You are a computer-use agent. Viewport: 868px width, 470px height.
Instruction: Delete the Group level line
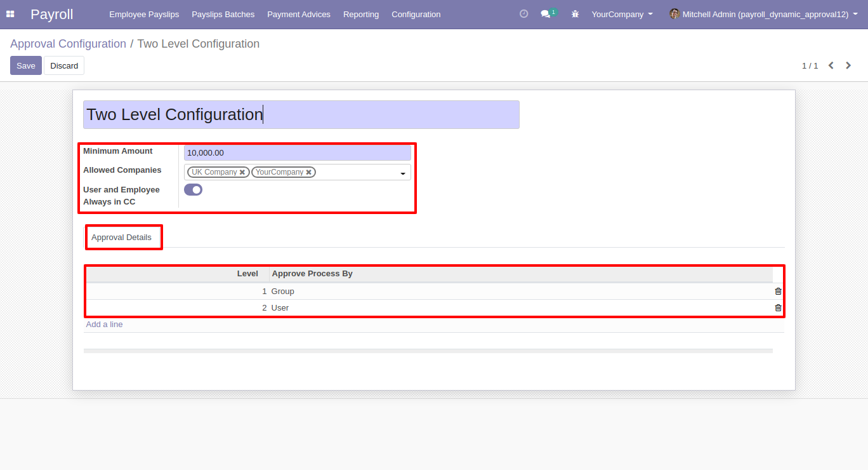pos(778,292)
